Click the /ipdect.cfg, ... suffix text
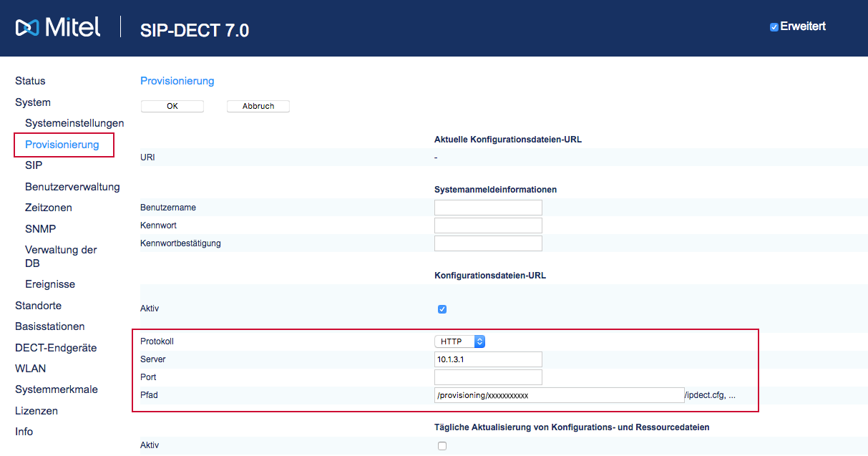The height and width of the screenshot is (456, 868). pyautogui.click(x=711, y=395)
